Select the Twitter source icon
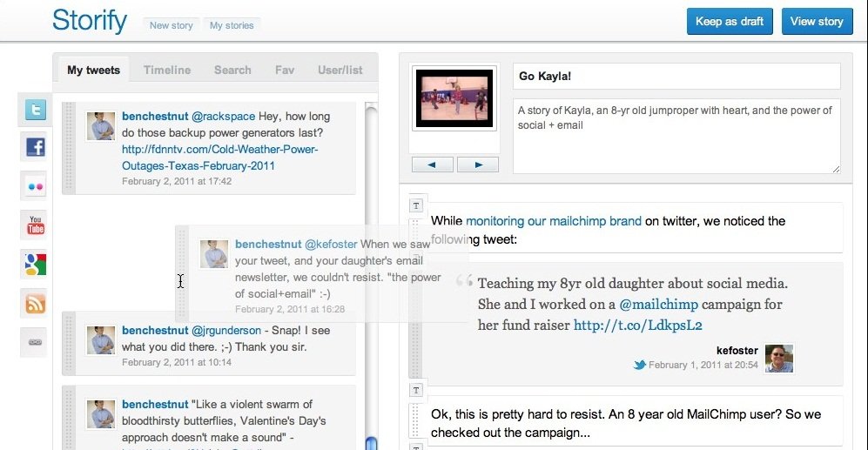 [36, 110]
